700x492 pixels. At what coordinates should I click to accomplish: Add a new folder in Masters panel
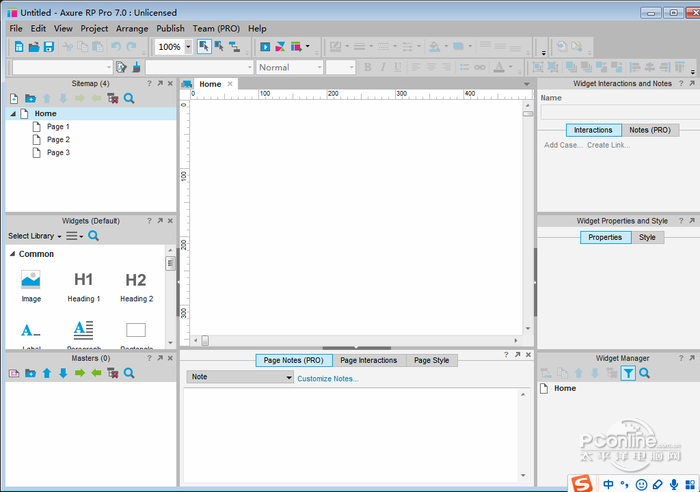(30, 373)
